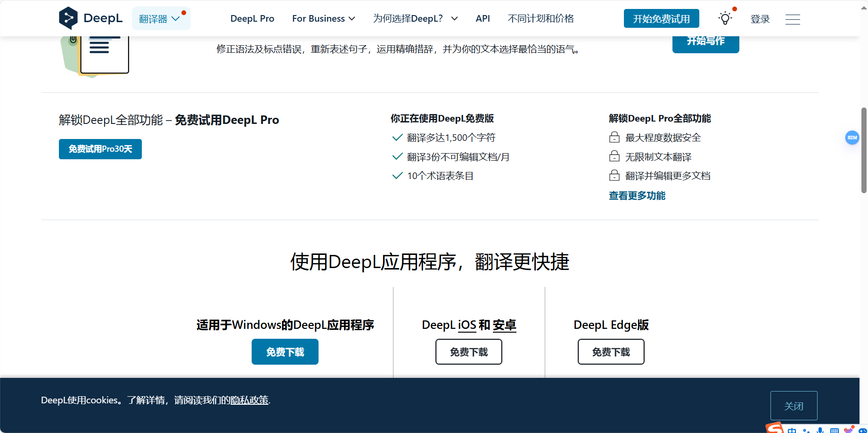The width and height of the screenshot is (868, 433).
Task: Click the floating 82M badge
Action: click(852, 138)
